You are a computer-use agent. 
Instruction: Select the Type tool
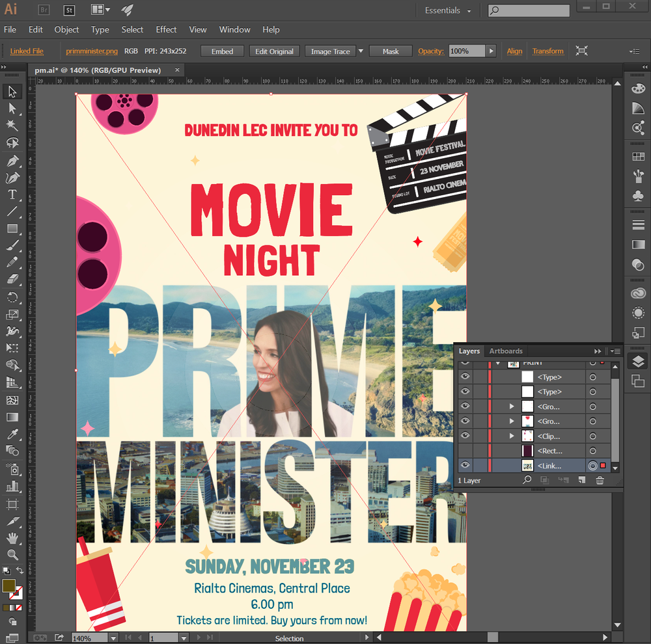12,195
